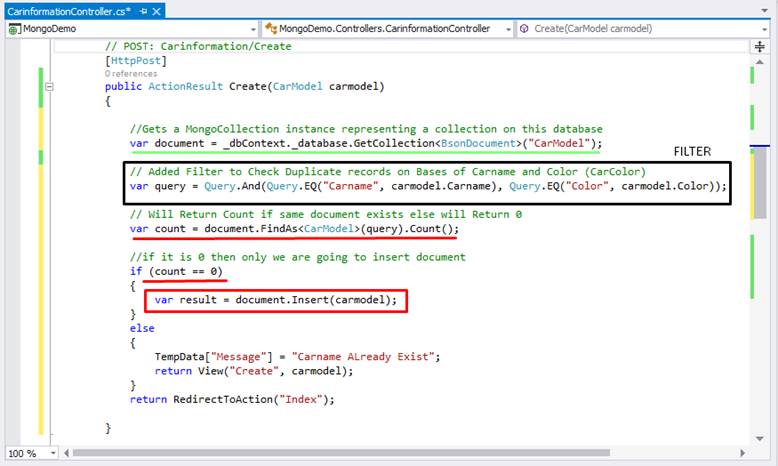The width and height of the screenshot is (778, 466).
Task: Click the horizontal scrollbar thumb
Action: [341, 453]
